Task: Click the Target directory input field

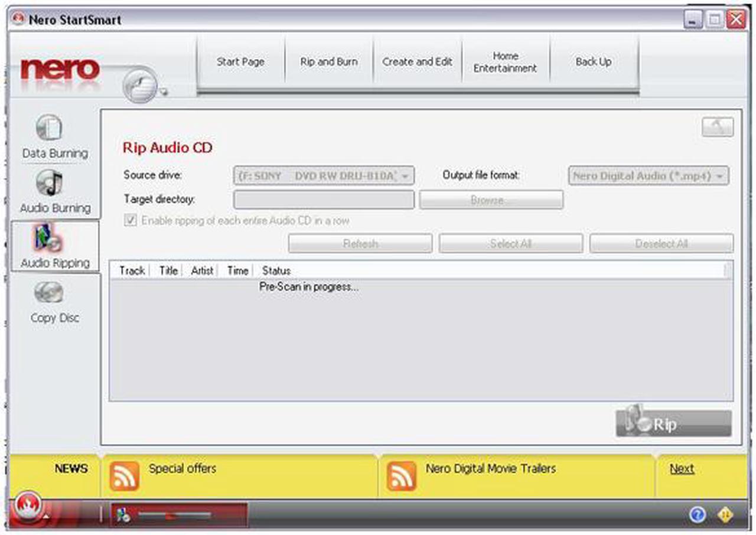Action: 324,200
